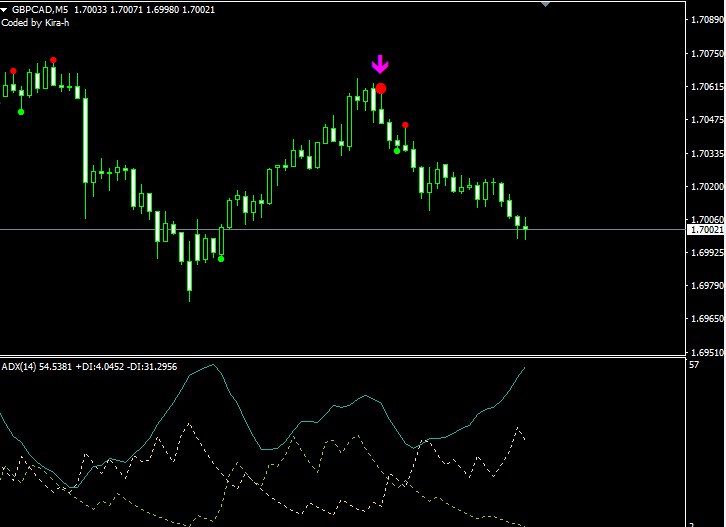The height and width of the screenshot is (527, 726).
Task: Click the 1.70890 price axis label
Action: (x=707, y=20)
